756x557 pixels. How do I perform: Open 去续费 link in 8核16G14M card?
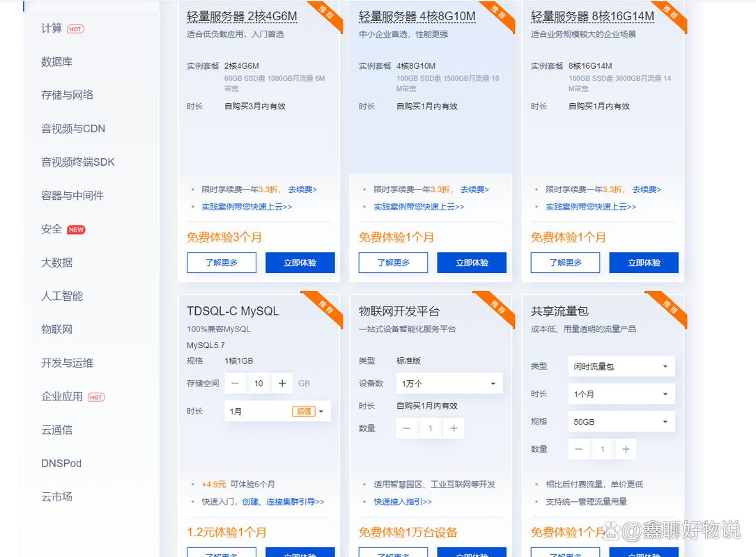coord(647,189)
